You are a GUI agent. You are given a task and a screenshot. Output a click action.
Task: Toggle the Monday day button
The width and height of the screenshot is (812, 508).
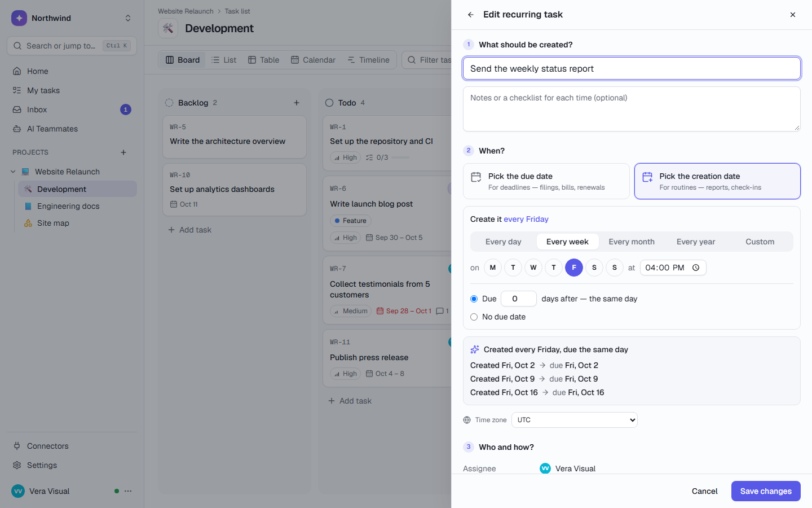tap(493, 268)
